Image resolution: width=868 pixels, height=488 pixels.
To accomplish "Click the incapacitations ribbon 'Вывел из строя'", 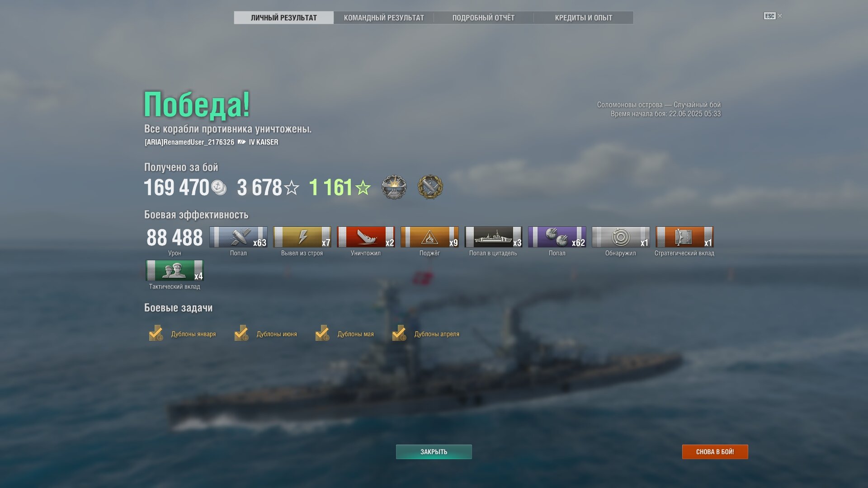I will 302,237.
